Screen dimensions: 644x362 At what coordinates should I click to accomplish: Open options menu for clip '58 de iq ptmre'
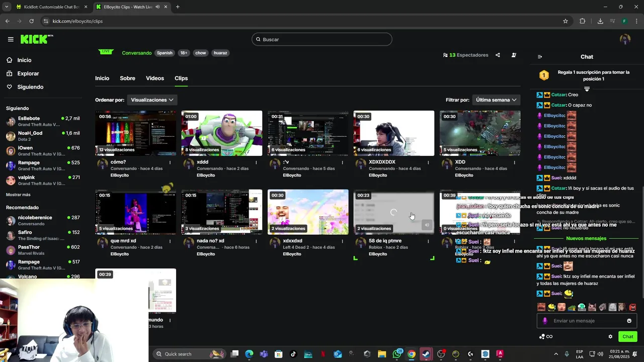point(428,241)
